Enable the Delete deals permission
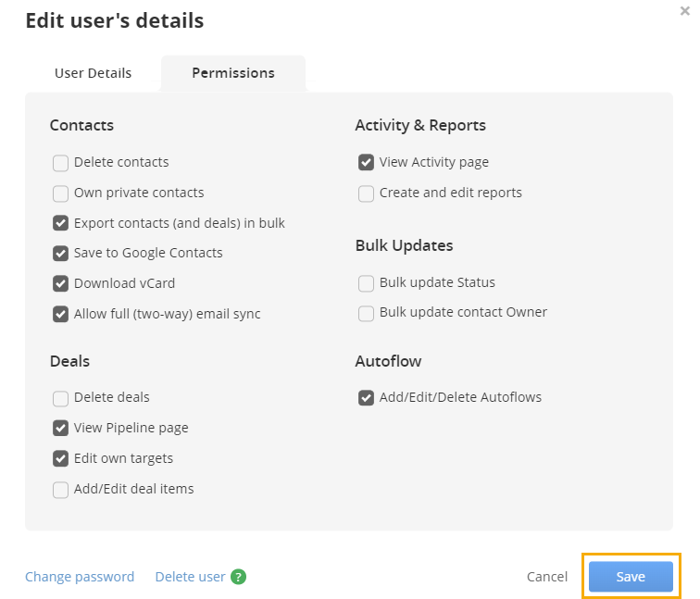The height and width of the screenshot is (599, 700). point(60,398)
